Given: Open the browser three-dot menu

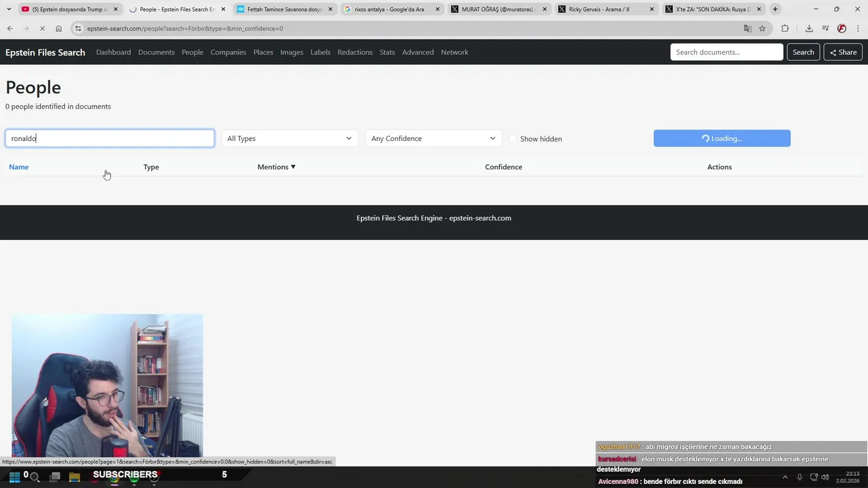Looking at the screenshot, I should coord(857,28).
